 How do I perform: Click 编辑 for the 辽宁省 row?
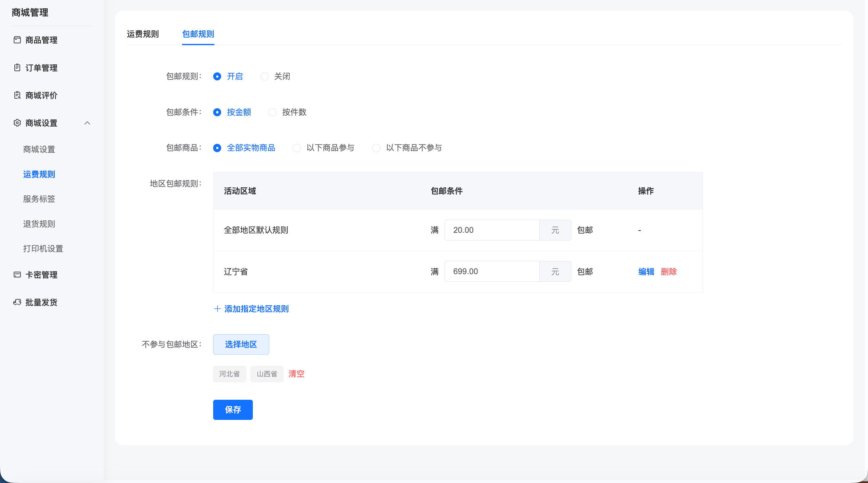coord(646,272)
